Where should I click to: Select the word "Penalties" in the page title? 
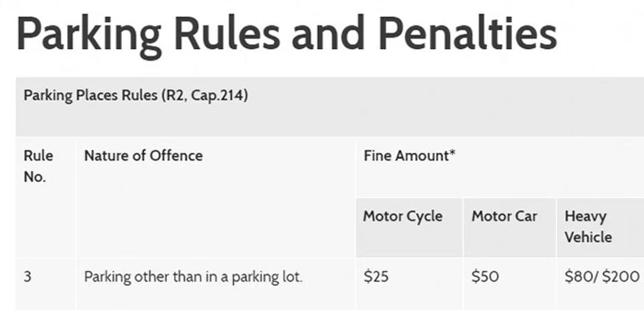[467, 34]
